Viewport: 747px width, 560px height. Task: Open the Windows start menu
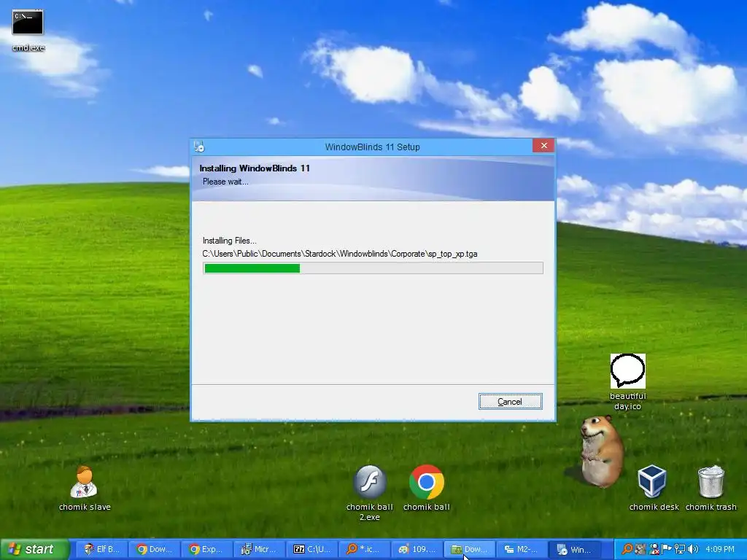point(34,549)
